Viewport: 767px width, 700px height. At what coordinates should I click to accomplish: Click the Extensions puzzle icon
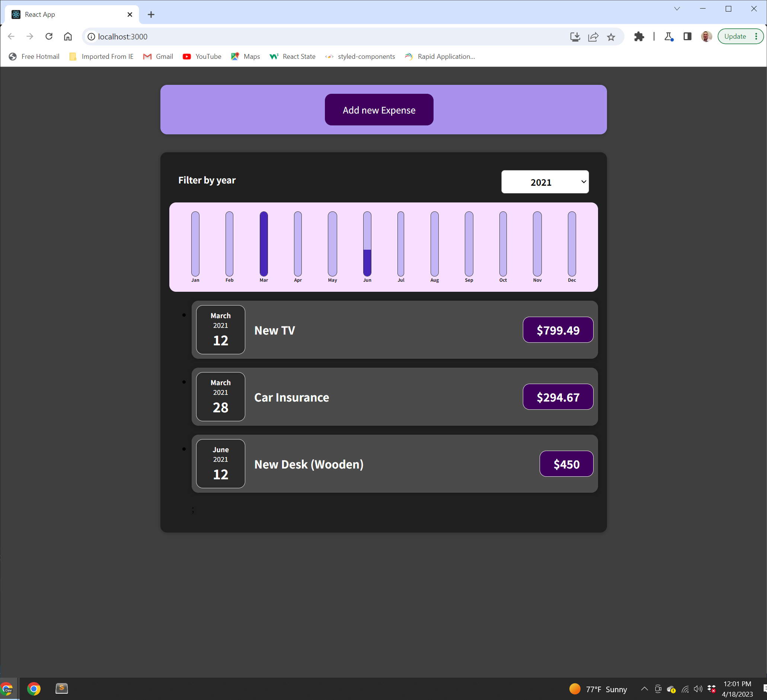tap(639, 36)
